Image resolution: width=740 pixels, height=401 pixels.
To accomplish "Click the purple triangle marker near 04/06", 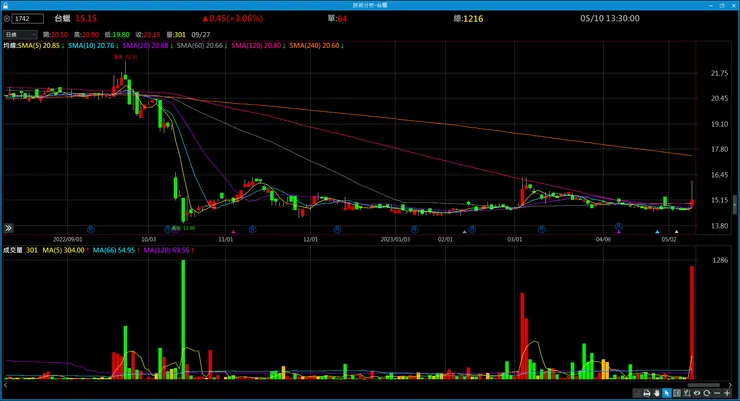I will coord(619,232).
